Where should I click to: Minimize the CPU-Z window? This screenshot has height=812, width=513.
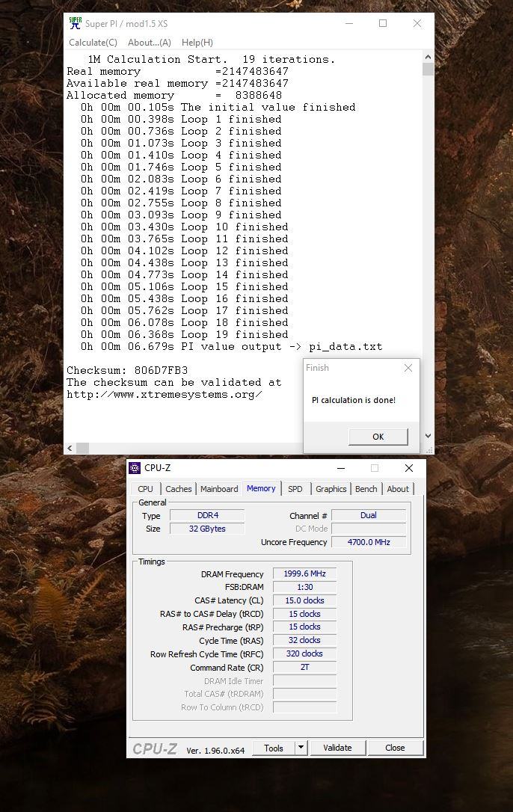tap(341, 468)
